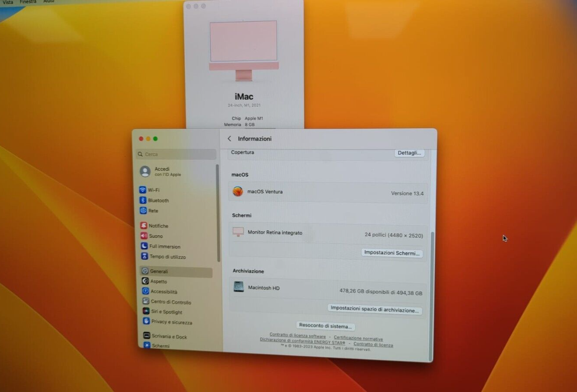This screenshot has width=577, height=392.
Task: Open Contratto di licenza software link
Action: pos(298,335)
